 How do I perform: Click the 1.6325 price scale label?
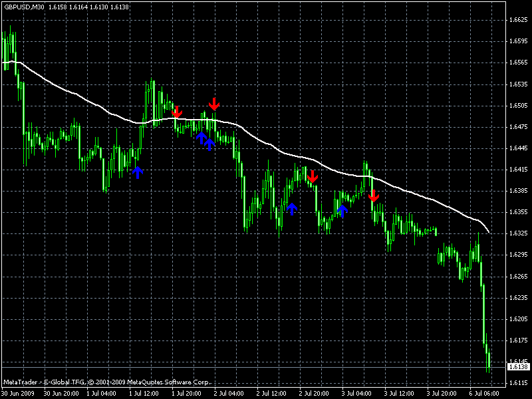519,233
